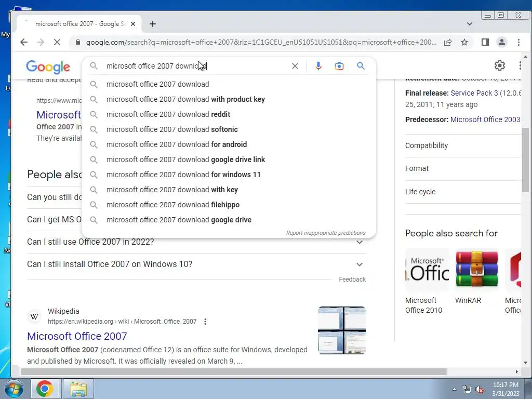
Task: Click the network tray icon
Action: (x=467, y=390)
